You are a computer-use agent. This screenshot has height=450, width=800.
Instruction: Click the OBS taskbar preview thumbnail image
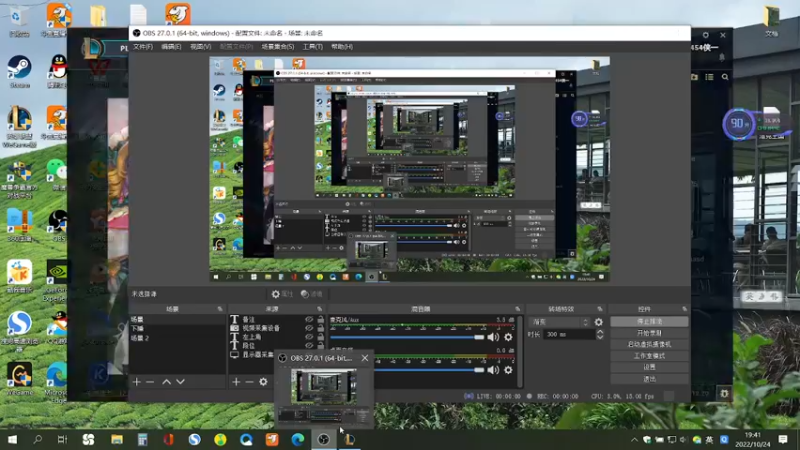coord(323,395)
